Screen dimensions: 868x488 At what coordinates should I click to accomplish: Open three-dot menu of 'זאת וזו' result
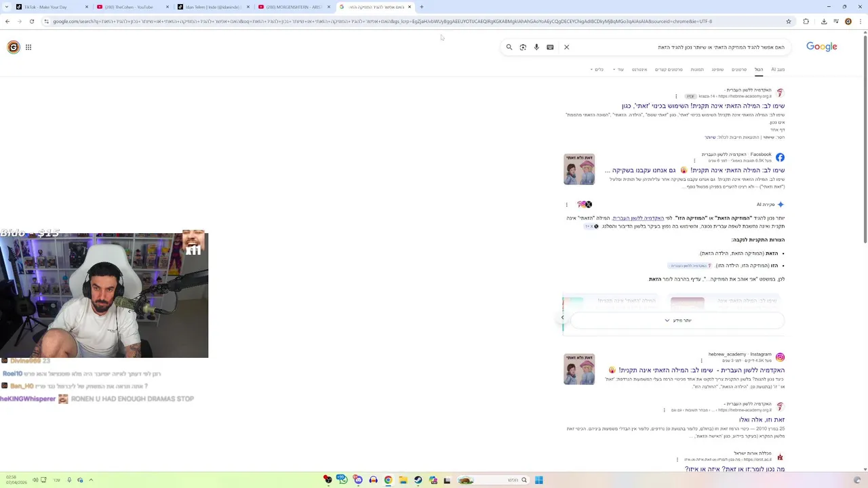click(x=665, y=410)
